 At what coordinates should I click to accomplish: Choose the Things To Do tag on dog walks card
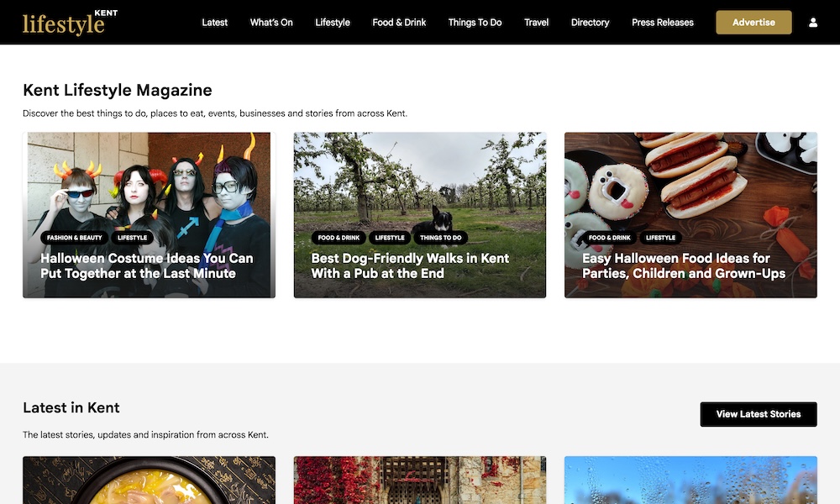click(440, 238)
